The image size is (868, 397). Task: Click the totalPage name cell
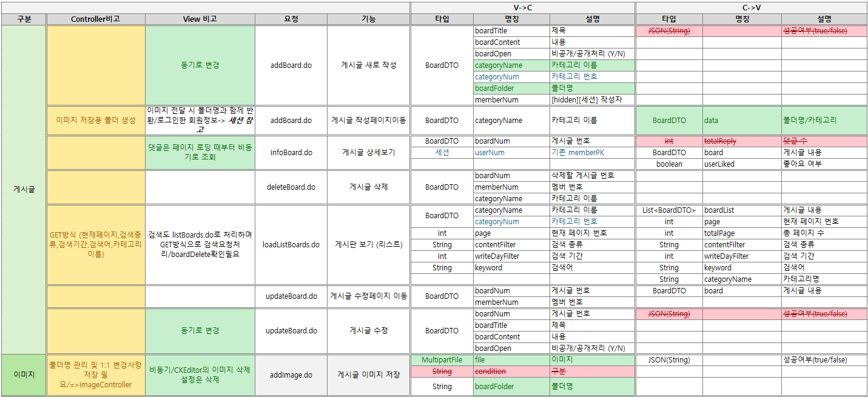click(742, 233)
